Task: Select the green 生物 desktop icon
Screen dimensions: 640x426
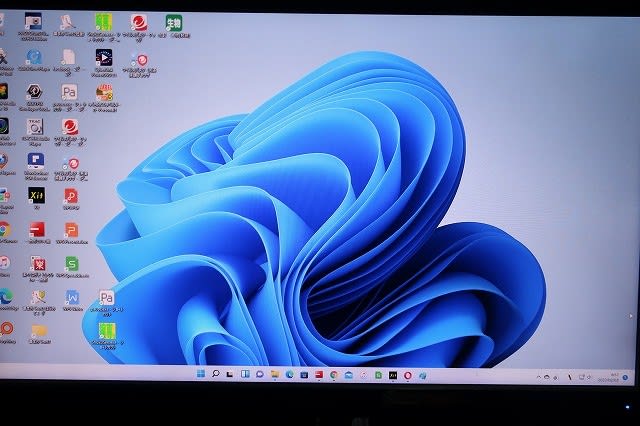Action: pos(173,22)
